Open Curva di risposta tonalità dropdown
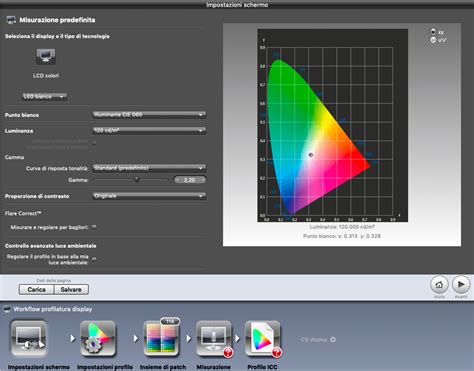Viewport: 474px width, 371px height. point(149,168)
